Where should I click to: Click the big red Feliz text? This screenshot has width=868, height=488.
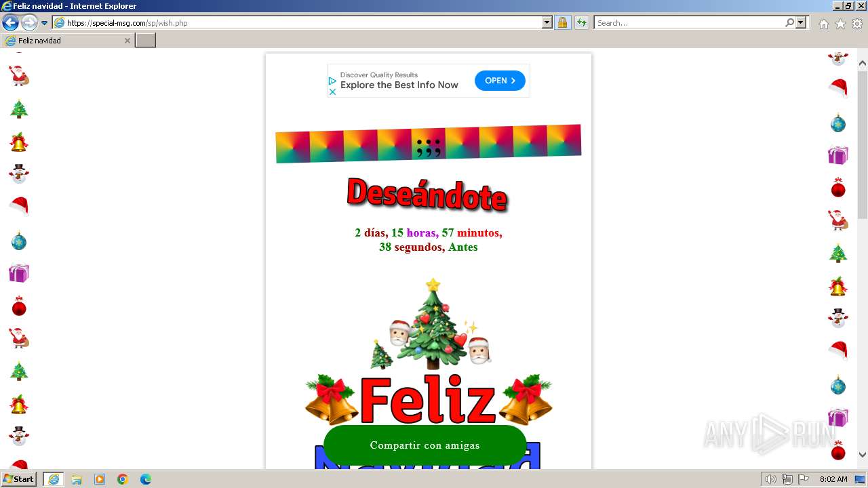coord(428,401)
